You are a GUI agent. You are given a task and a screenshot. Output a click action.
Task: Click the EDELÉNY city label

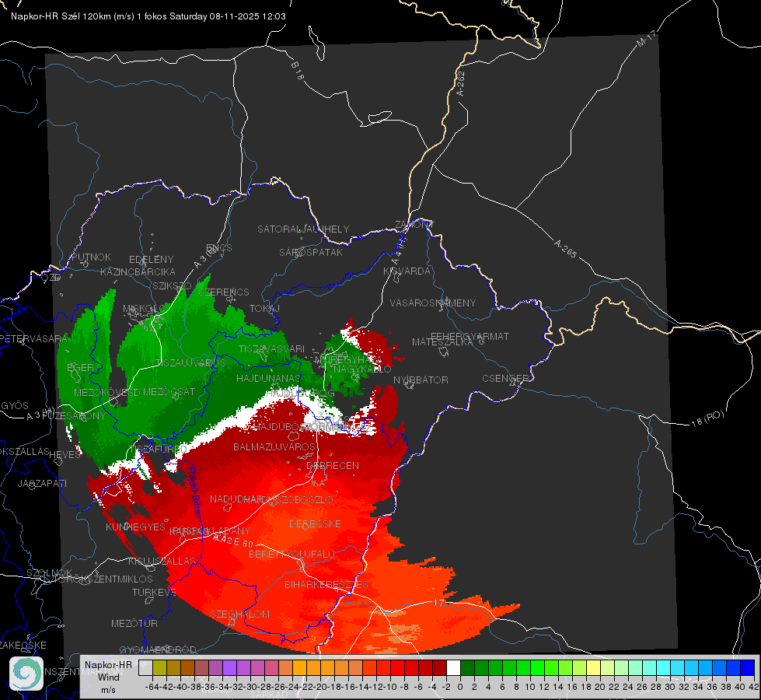(152, 260)
